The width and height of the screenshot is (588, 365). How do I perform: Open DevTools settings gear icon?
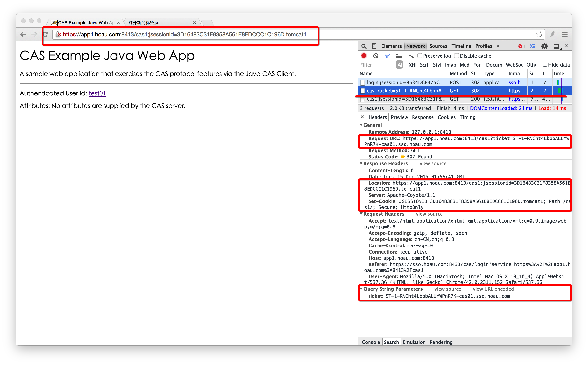[x=544, y=46]
